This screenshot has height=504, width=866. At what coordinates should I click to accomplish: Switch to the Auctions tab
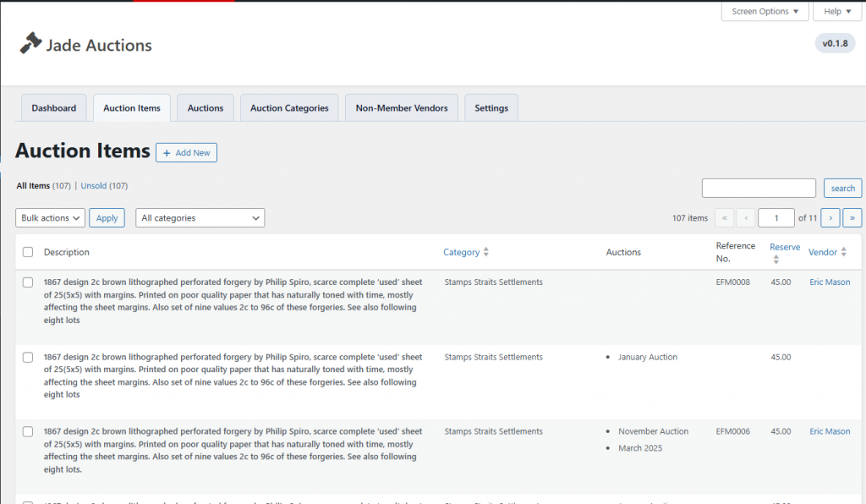[x=206, y=108]
